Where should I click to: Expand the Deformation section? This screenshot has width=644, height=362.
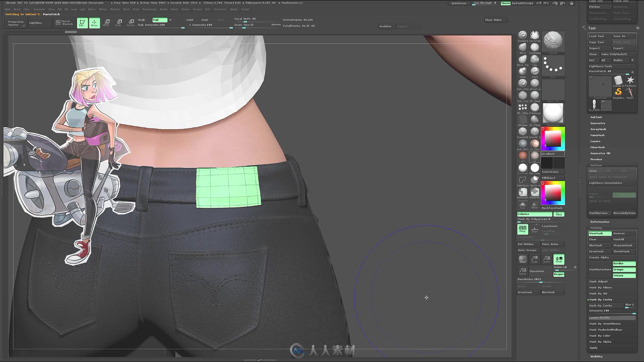click(600, 222)
